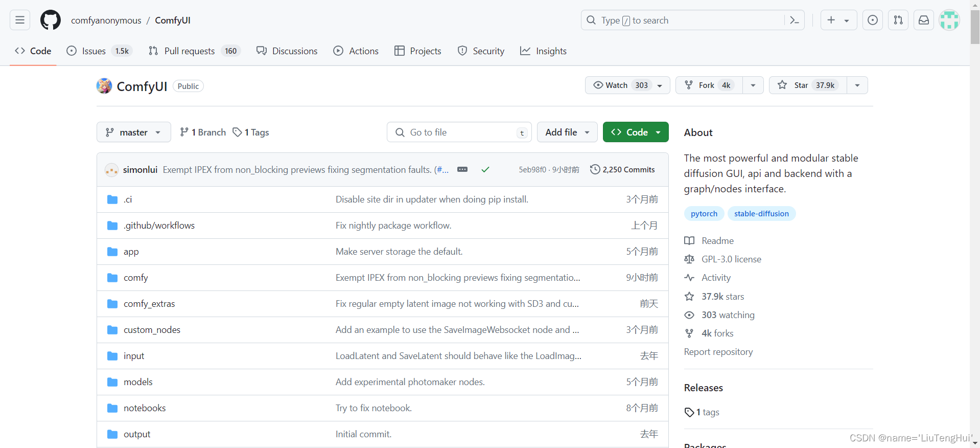Go to GitHub homepage via Octocat logo
This screenshot has width=980, height=448.
tap(51, 20)
